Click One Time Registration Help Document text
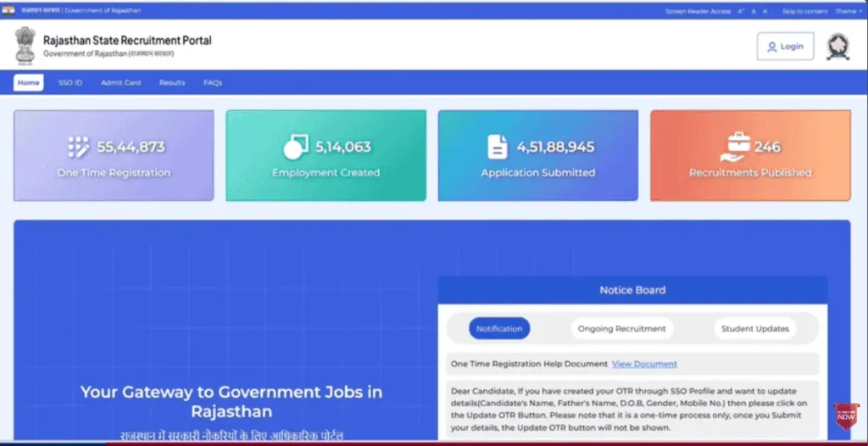 (529, 364)
